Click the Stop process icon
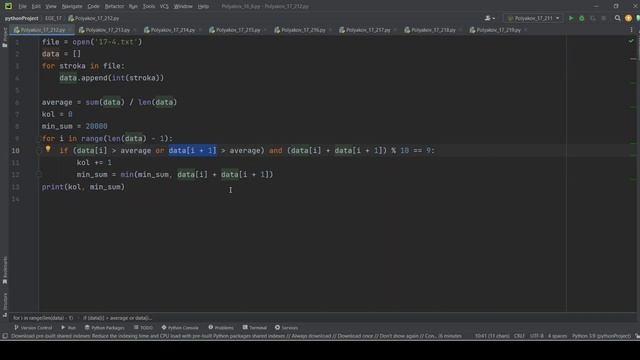 pyautogui.click(x=604, y=18)
